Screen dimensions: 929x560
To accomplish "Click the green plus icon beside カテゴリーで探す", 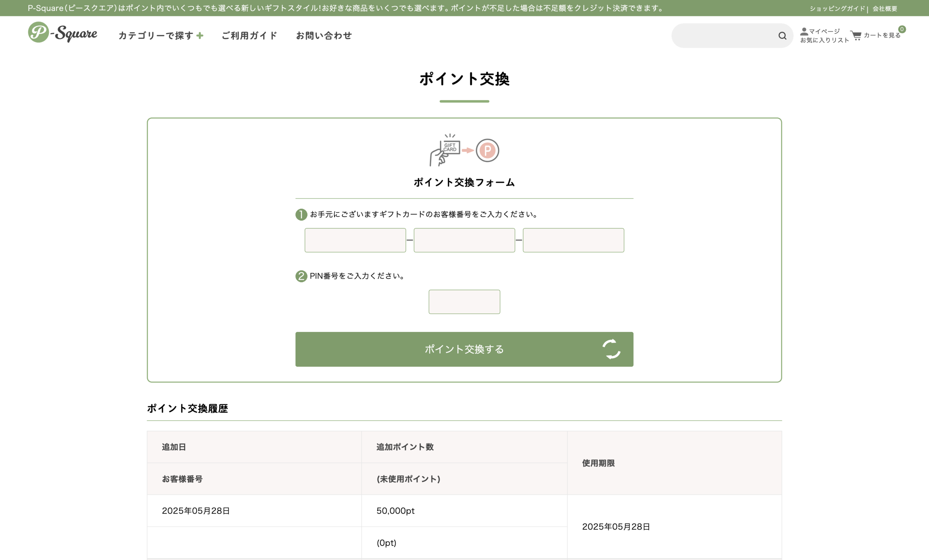I will coord(200,36).
